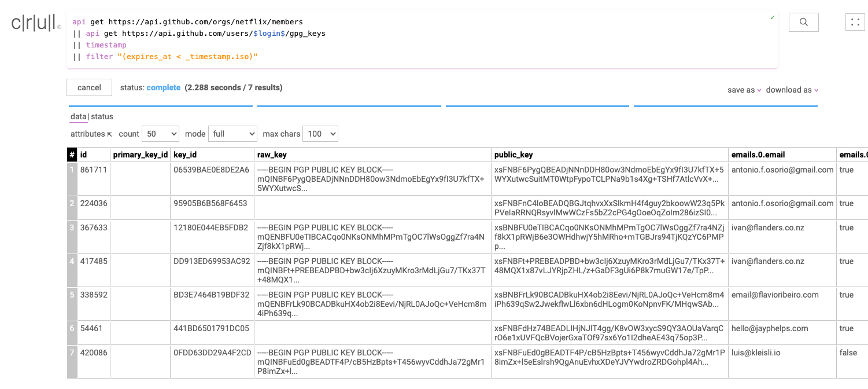Click the public_key column header
This screenshot has height=389, width=868.
514,155
